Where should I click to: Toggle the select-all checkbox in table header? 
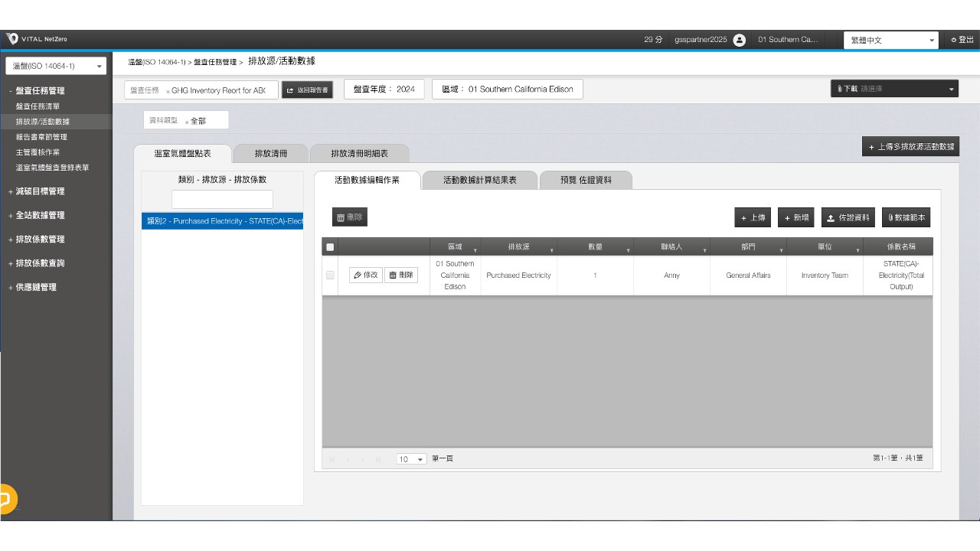[x=330, y=247]
